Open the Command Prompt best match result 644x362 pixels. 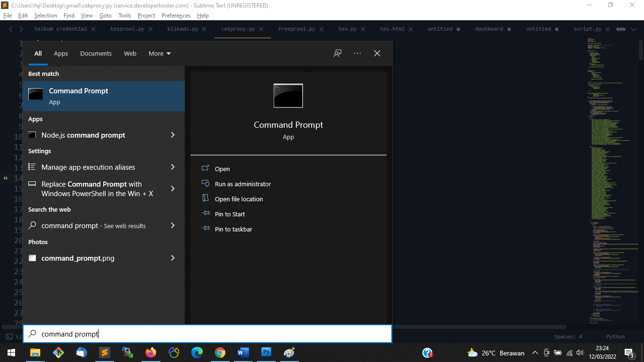pyautogui.click(x=104, y=96)
